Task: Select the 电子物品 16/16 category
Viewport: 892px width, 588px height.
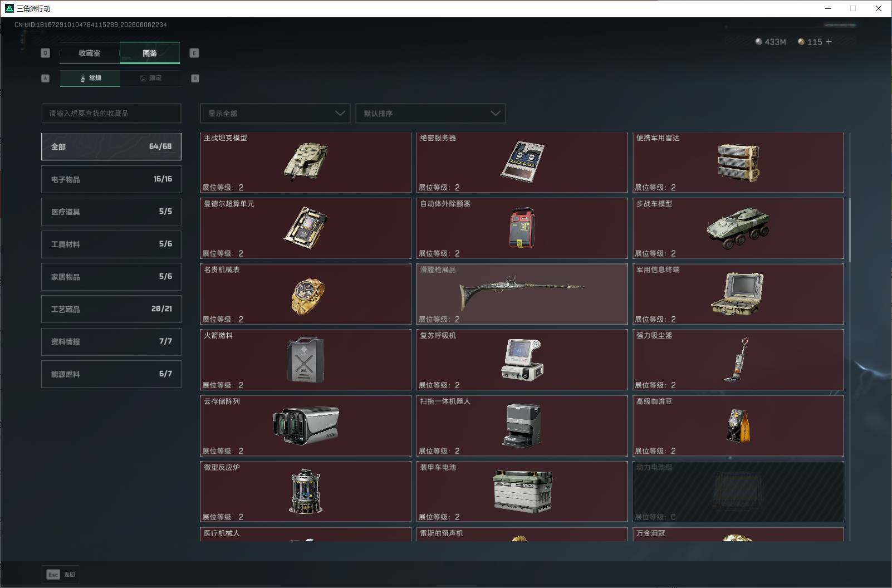Action: (111, 179)
